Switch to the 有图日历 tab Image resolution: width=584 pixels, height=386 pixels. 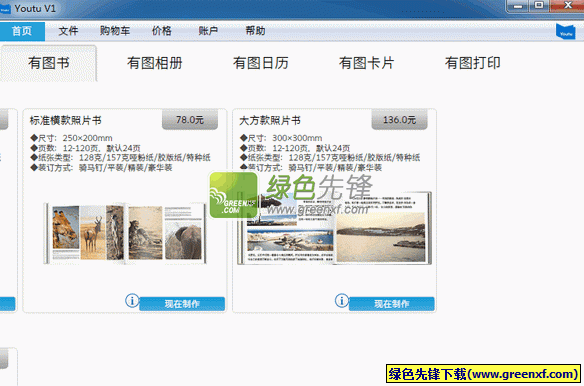pos(261,63)
